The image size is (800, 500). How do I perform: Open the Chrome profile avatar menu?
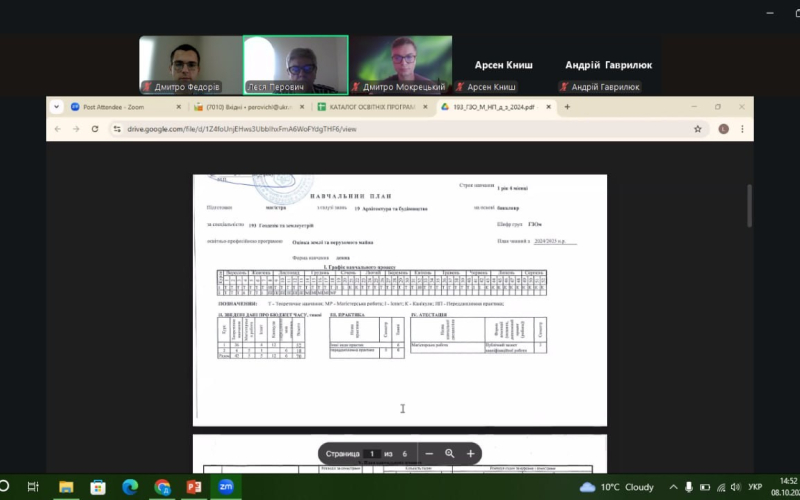(722, 129)
